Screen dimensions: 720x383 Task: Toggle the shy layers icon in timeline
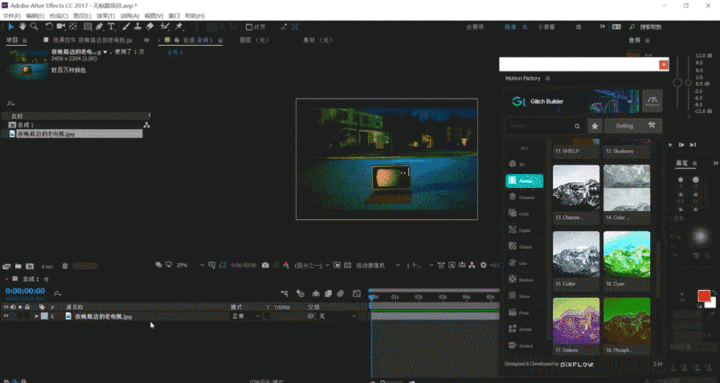tap(315, 293)
